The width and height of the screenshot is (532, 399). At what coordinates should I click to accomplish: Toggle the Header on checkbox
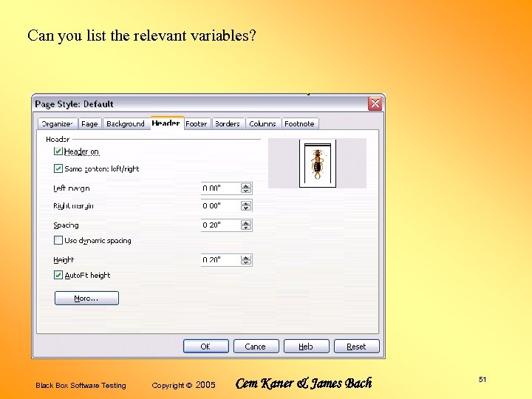click(58, 151)
